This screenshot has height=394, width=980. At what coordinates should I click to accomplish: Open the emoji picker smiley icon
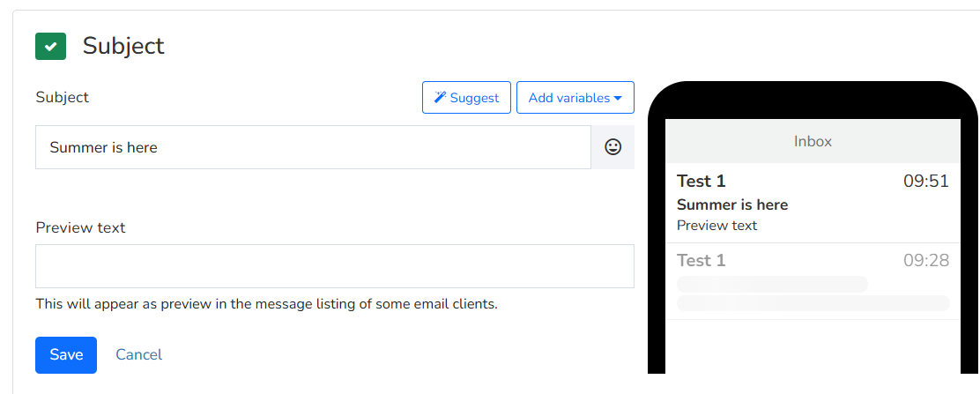pyautogui.click(x=613, y=147)
